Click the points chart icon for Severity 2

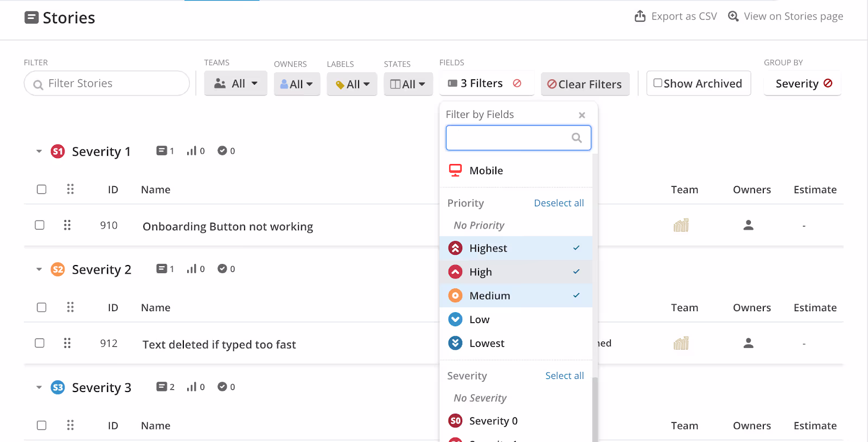point(192,269)
